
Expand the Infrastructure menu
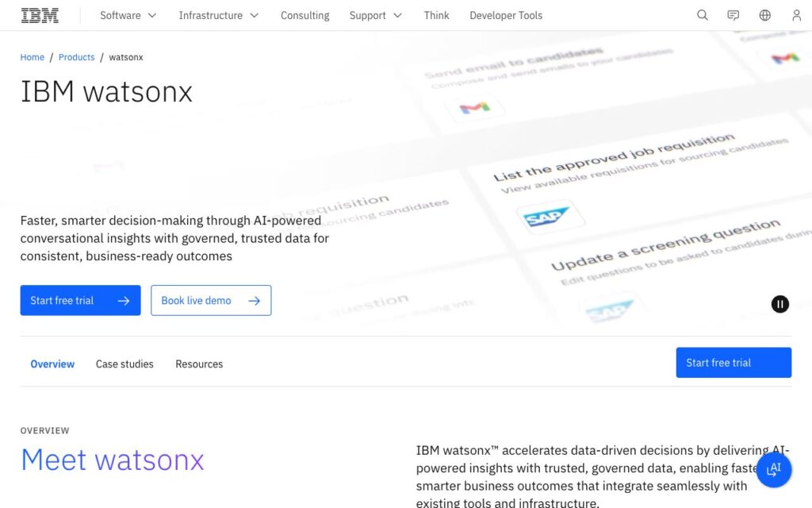(x=218, y=16)
